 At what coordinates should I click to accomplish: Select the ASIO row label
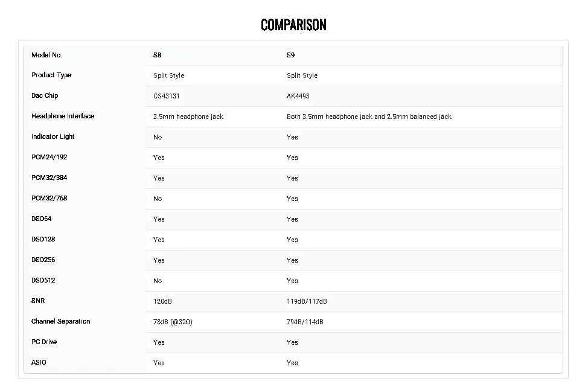pos(39,363)
